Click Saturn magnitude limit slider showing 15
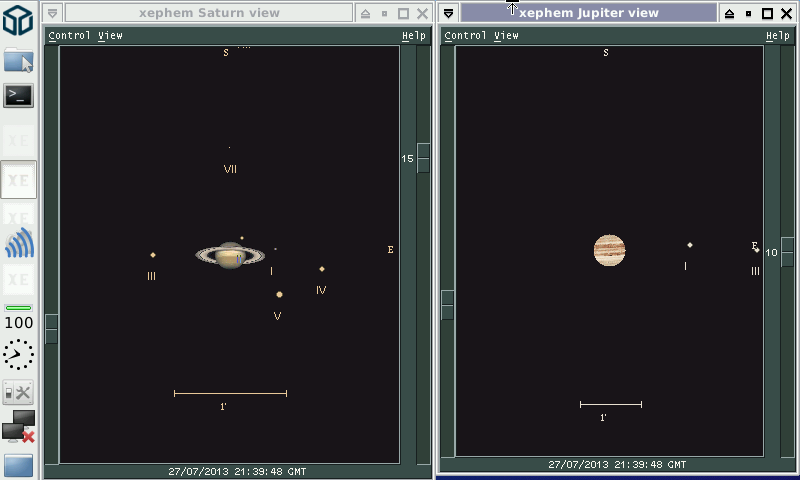The image size is (800, 480). click(x=423, y=158)
